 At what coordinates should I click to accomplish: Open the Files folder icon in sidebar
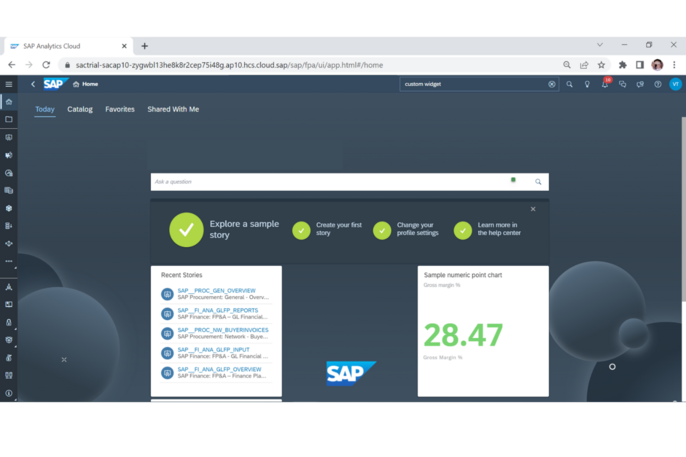(x=9, y=120)
